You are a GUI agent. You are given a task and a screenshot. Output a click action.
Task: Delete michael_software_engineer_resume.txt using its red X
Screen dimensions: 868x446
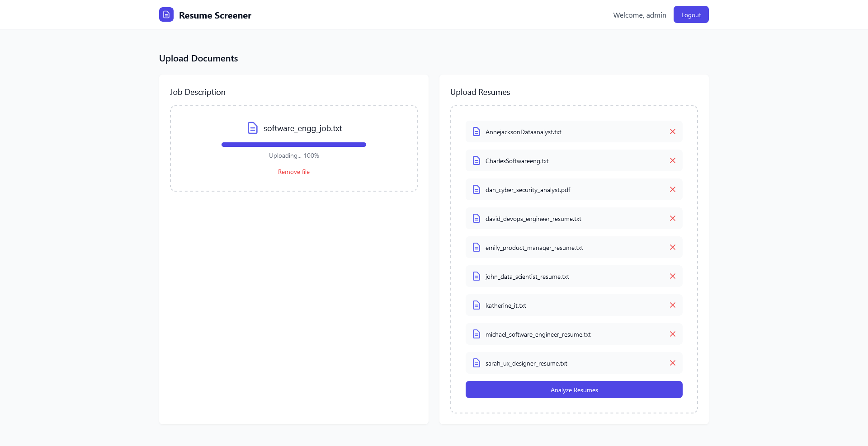pos(673,334)
